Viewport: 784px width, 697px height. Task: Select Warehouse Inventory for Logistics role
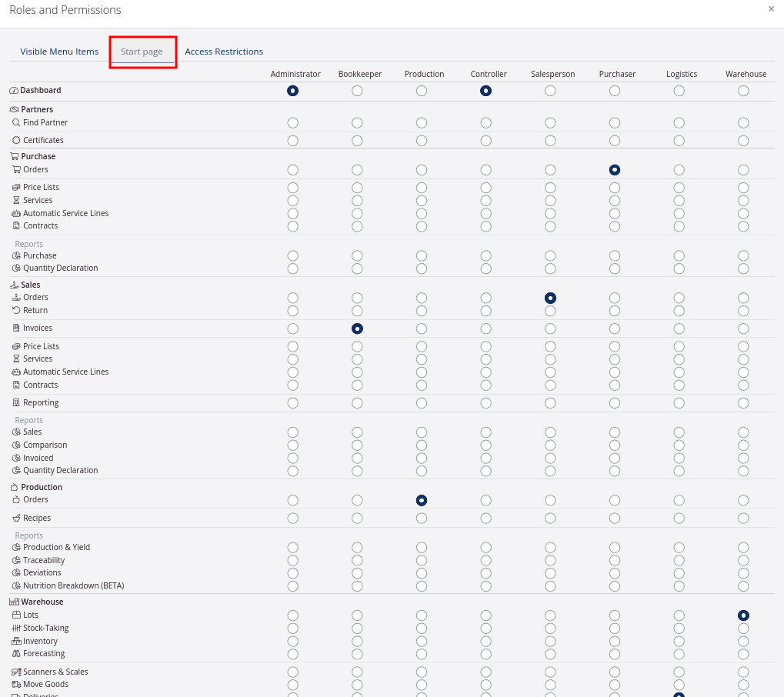point(679,642)
